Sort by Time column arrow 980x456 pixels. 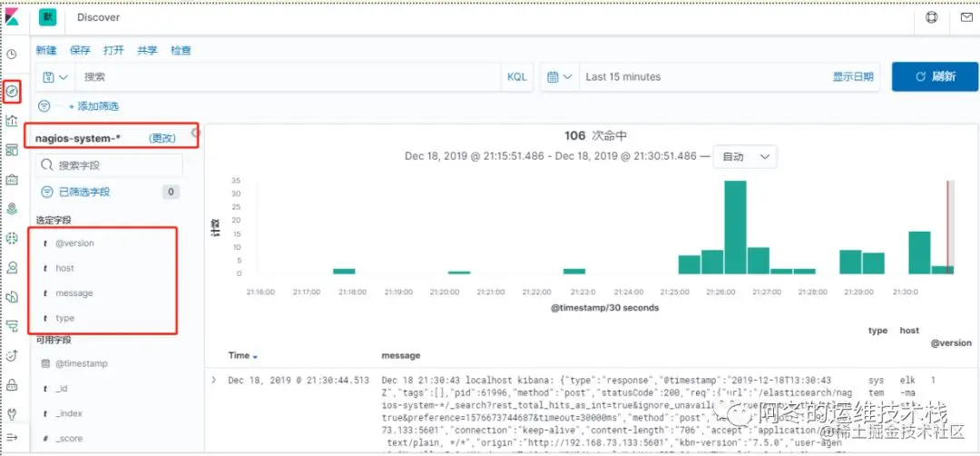(x=255, y=356)
